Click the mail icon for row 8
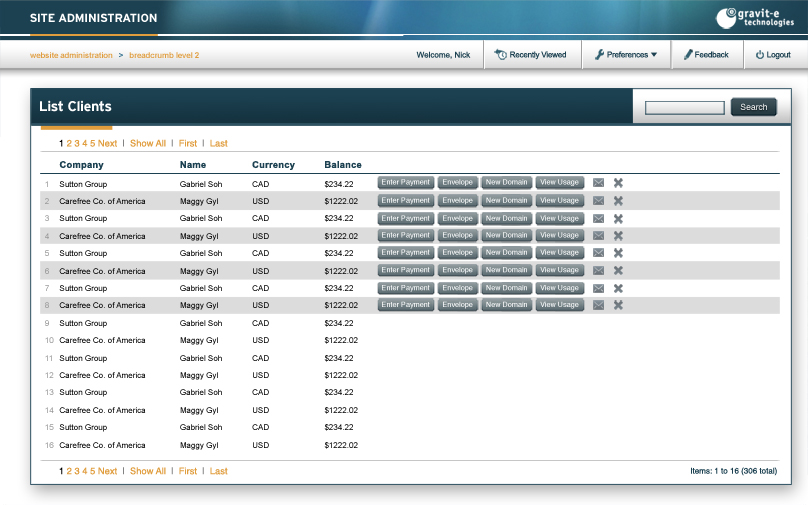Screen dimensions: 808x505 tap(598, 305)
